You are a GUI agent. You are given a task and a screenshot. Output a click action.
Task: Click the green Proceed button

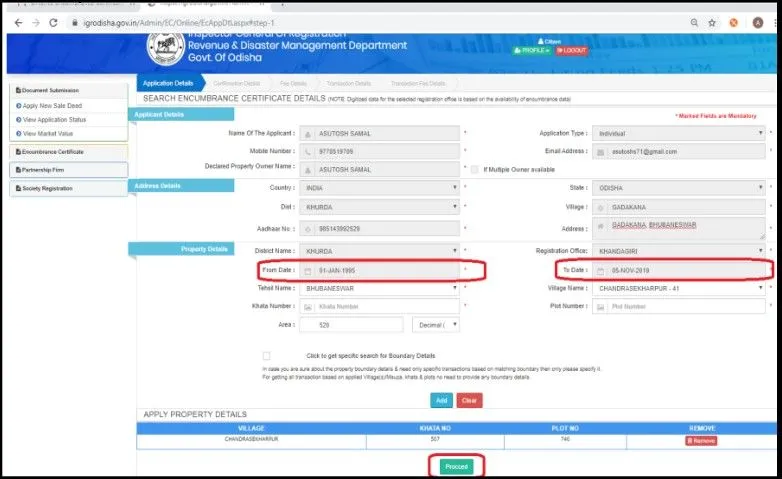click(x=456, y=466)
